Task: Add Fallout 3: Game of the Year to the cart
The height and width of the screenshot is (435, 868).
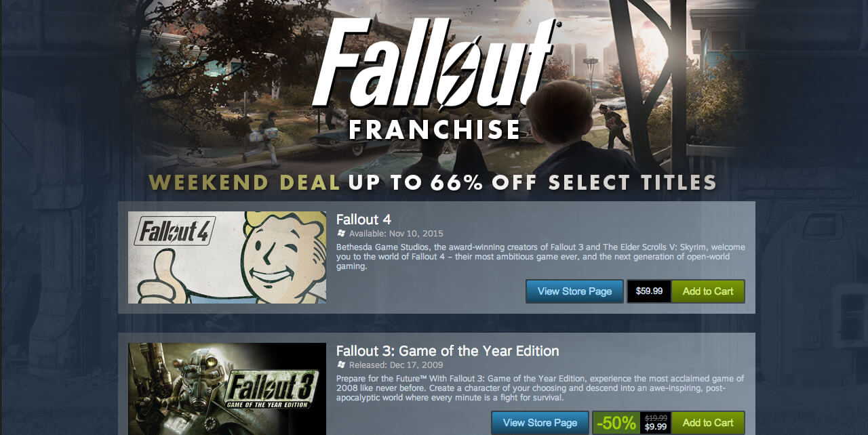Action: (x=708, y=421)
